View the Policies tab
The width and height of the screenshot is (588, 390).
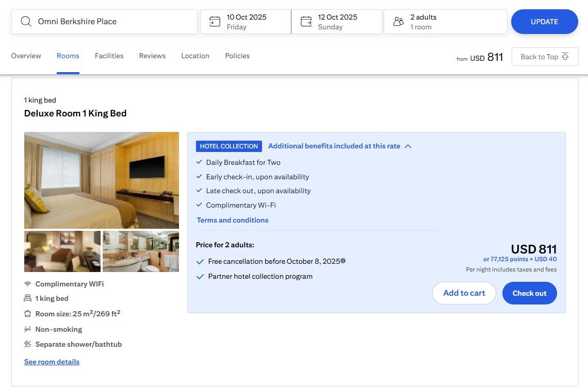coord(237,56)
